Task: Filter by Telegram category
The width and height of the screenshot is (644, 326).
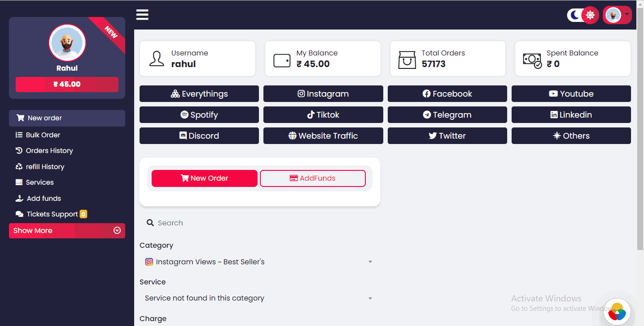Action: [447, 115]
